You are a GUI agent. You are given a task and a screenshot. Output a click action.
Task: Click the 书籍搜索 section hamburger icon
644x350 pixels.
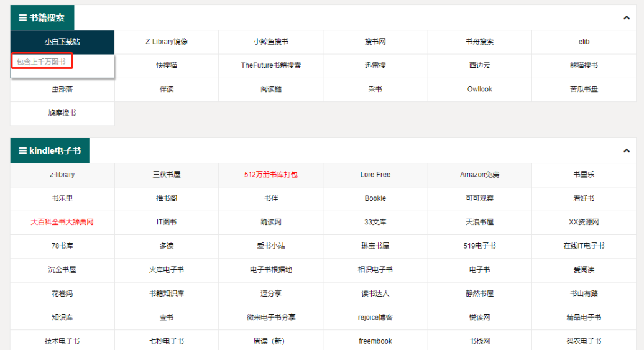pyautogui.click(x=23, y=17)
